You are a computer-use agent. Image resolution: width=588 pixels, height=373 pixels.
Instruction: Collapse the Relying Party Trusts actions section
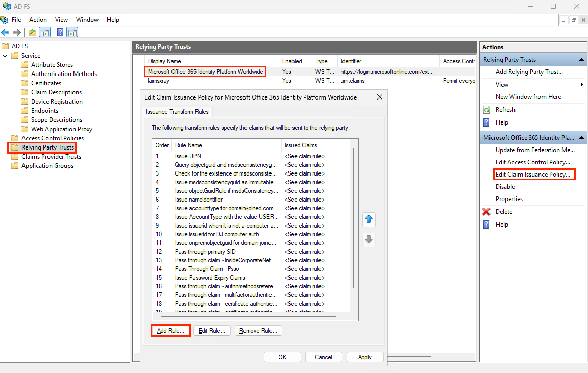tap(582, 60)
